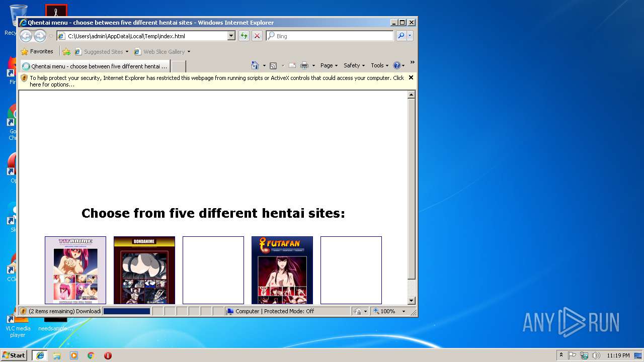
Task: Add to Favorites bar icon
Action: pyautogui.click(x=66, y=51)
